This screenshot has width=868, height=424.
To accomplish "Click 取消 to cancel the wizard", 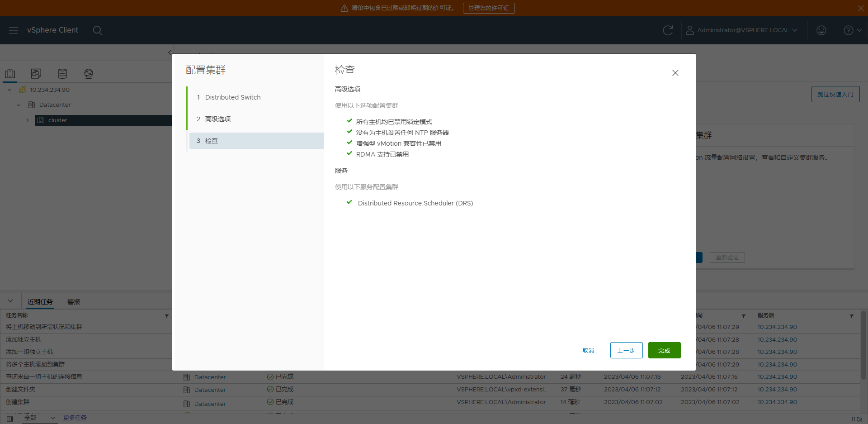I will [x=588, y=351].
